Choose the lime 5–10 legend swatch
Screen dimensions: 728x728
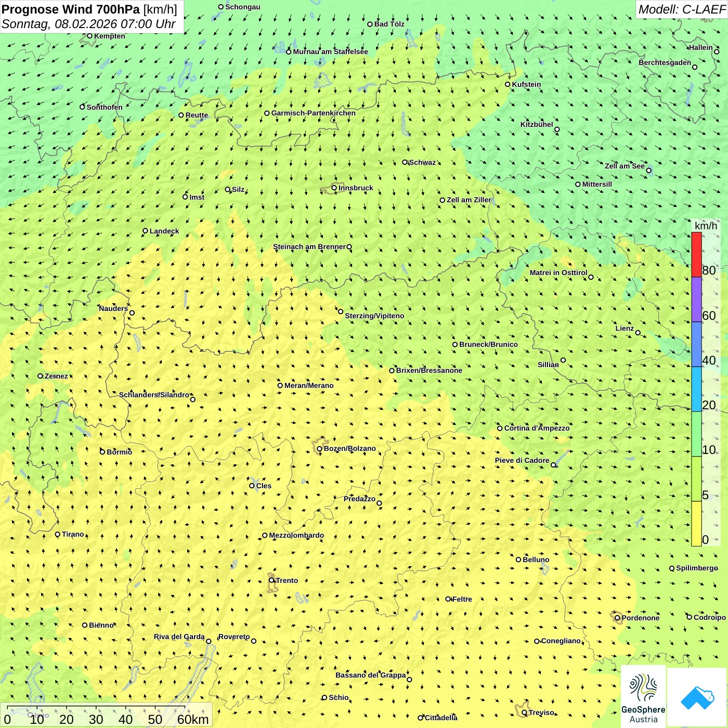pyautogui.click(x=696, y=479)
